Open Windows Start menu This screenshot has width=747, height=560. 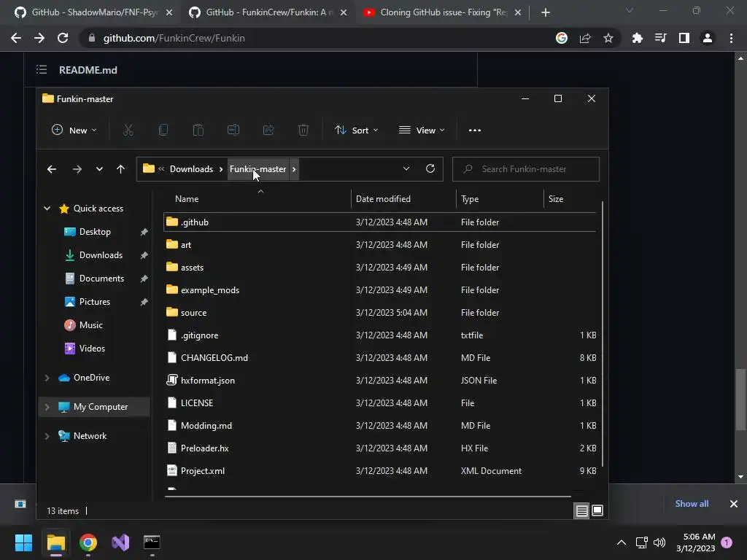click(23, 542)
